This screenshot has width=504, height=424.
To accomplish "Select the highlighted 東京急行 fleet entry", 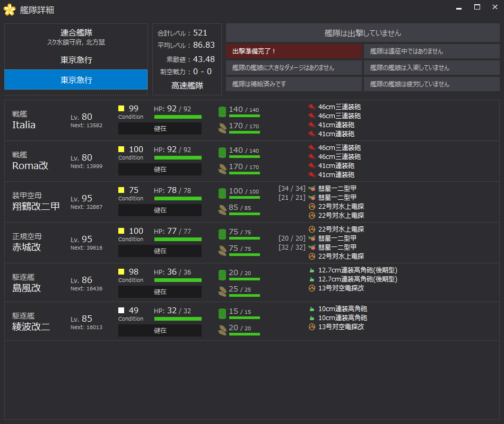I will point(76,79).
